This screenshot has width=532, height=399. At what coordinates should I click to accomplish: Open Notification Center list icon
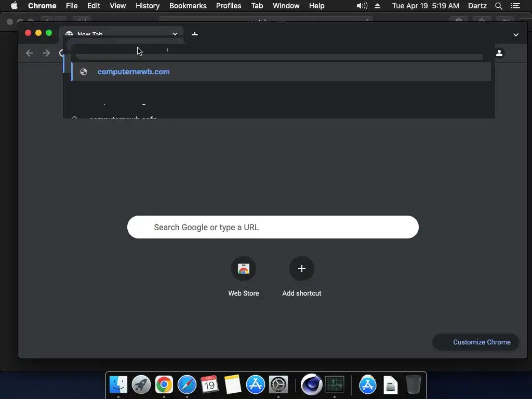point(515,6)
